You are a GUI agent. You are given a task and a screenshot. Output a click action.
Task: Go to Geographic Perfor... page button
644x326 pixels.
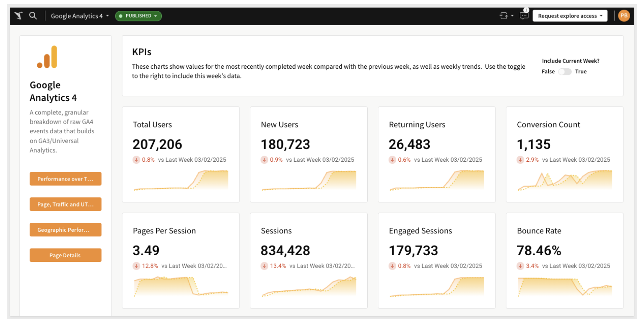point(65,230)
